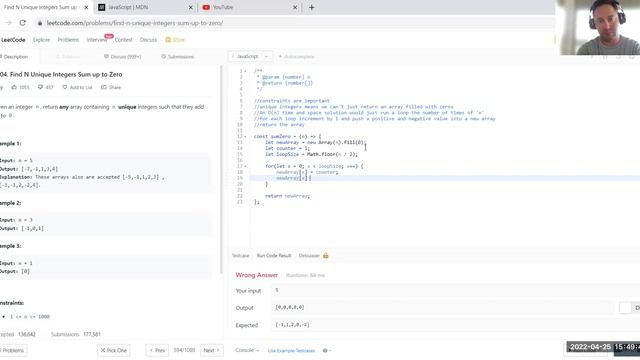Switch to the Run Code Result tab
The width and height of the screenshot is (640, 360).
[x=274, y=256]
